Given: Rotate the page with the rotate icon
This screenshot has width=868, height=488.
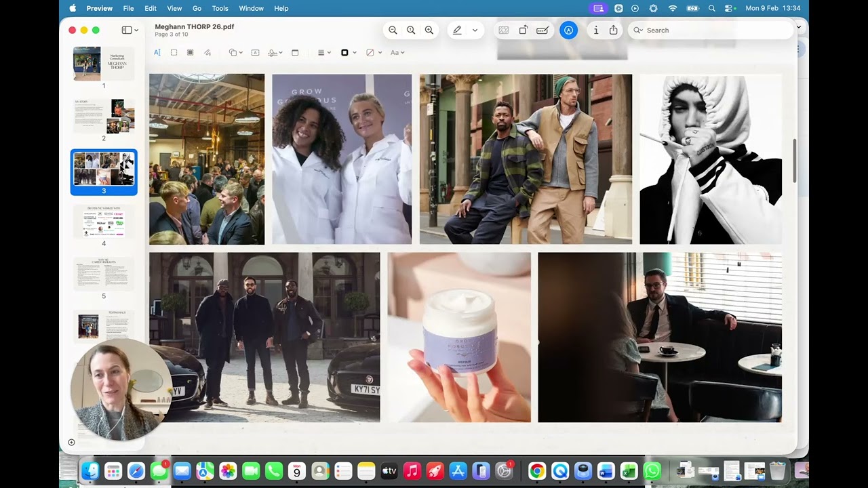Looking at the screenshot, I should [x=523, y=30].
